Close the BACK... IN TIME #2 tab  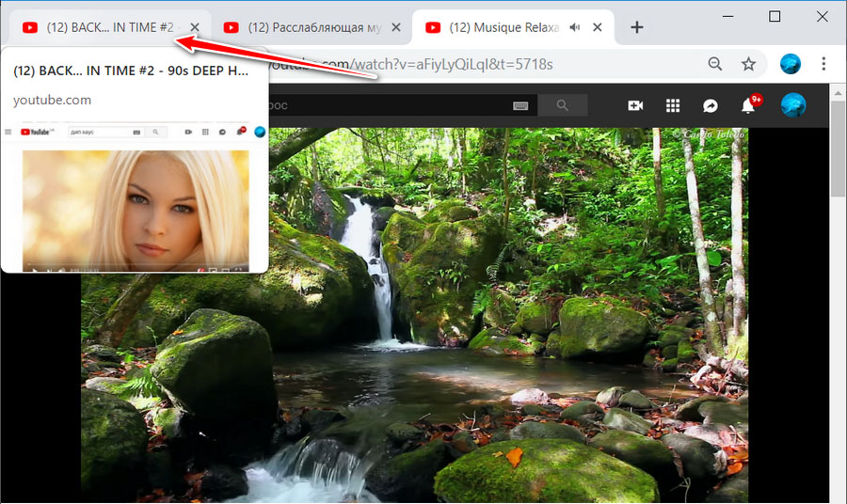click(195, 27)
